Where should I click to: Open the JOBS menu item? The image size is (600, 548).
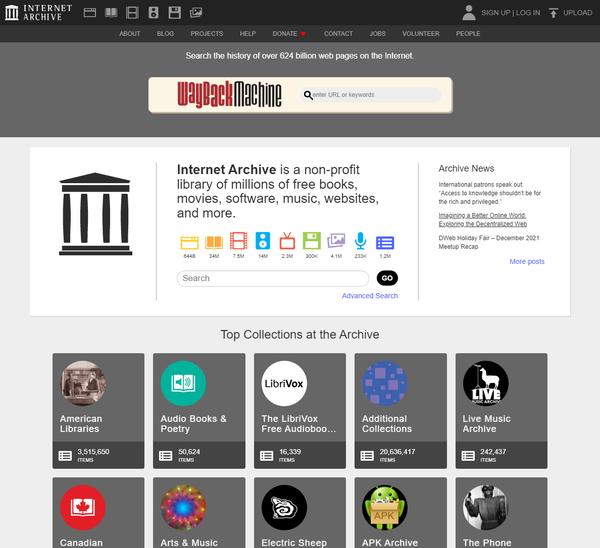pyautogui.click(x=377, y=34)
